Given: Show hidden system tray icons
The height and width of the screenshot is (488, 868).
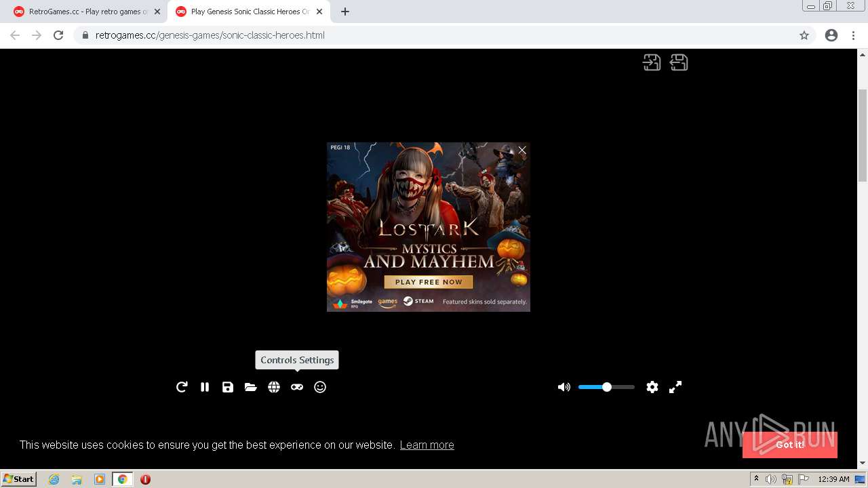Looking at the screenshot, I should (756, 479).
